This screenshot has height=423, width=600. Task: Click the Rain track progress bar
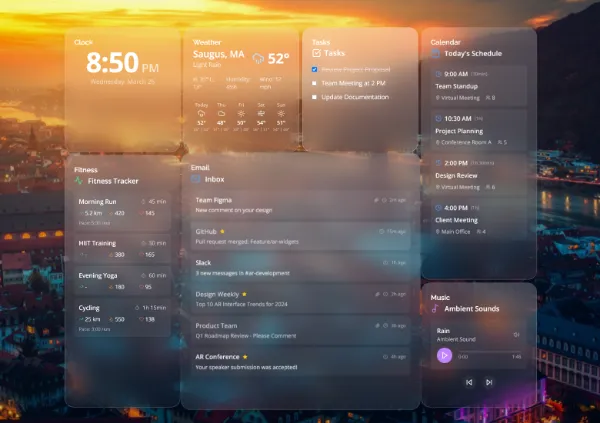pyautogui.click(x=488, y=356)
